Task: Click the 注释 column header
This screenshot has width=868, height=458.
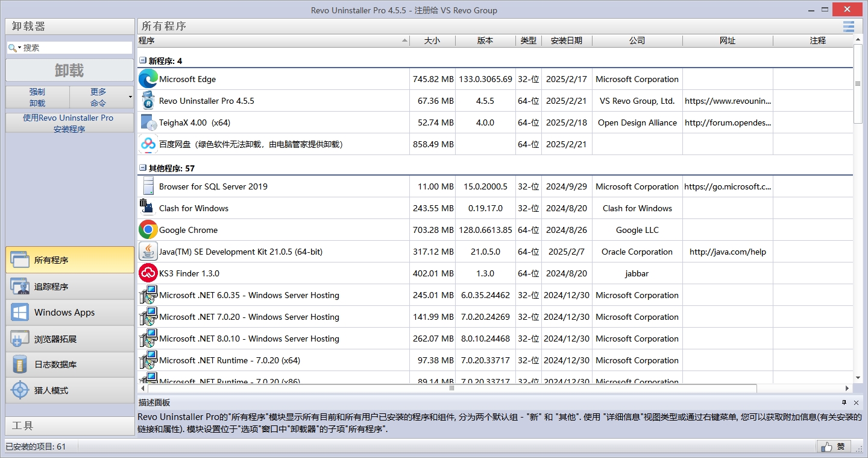Action: [x=813, y=40]
